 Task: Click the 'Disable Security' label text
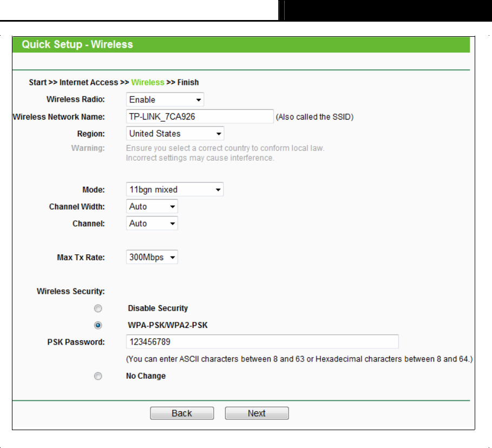click(x=158, y=308)
